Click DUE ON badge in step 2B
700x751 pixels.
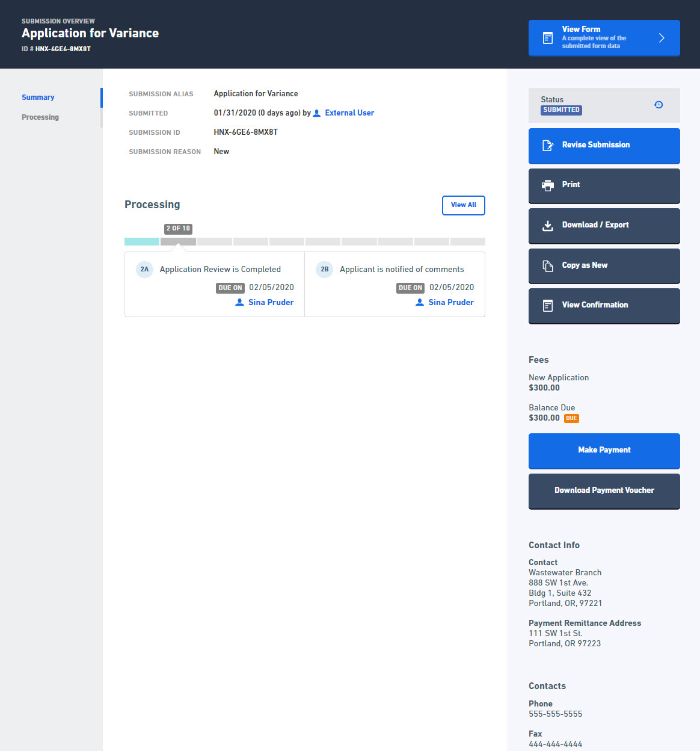point(410,288)
